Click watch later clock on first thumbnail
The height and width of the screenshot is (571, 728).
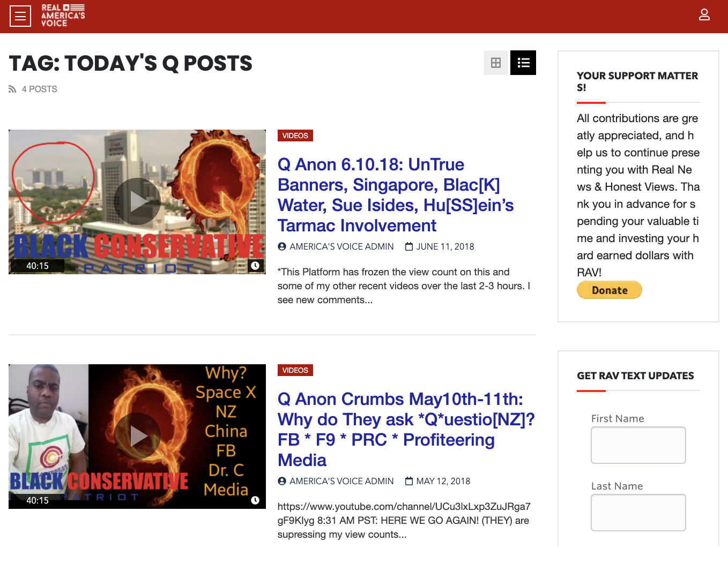tap(255, 266)
